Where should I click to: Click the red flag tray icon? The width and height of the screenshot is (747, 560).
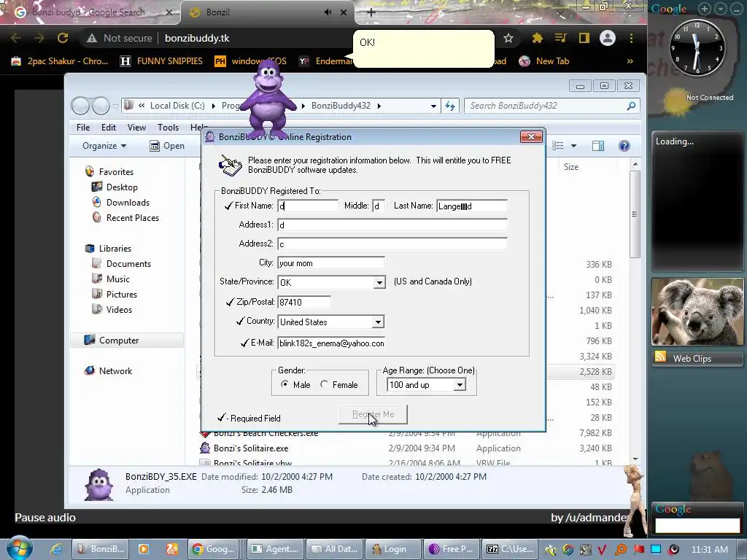pyautogui.click(x=638, y=549)
